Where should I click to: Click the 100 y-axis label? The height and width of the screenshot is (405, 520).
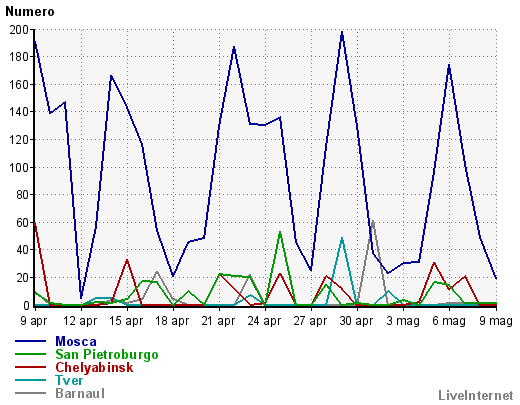[x=19, y=167]
